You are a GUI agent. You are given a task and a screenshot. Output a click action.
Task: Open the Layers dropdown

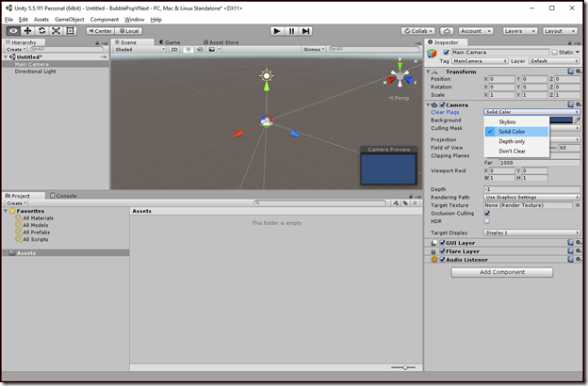pyautogui.click(x=520, y=31)
